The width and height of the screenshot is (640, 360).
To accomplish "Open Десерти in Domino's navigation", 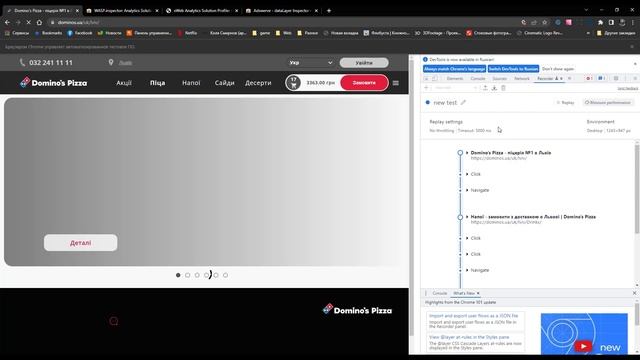I will click(x=258, y=83).
